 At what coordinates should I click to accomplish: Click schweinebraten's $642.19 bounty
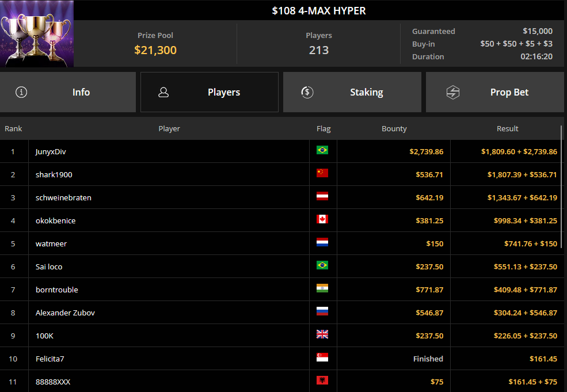click(429, 198)
